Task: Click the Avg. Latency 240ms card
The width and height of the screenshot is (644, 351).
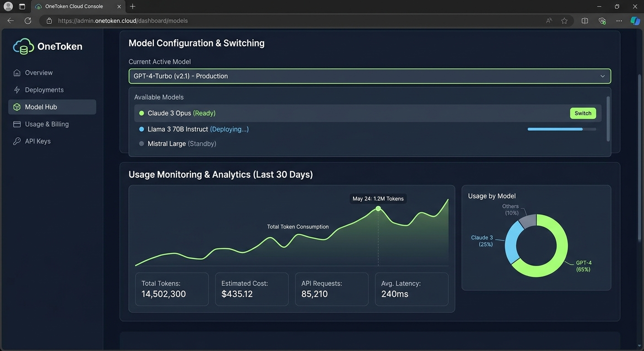Action: 412,289
